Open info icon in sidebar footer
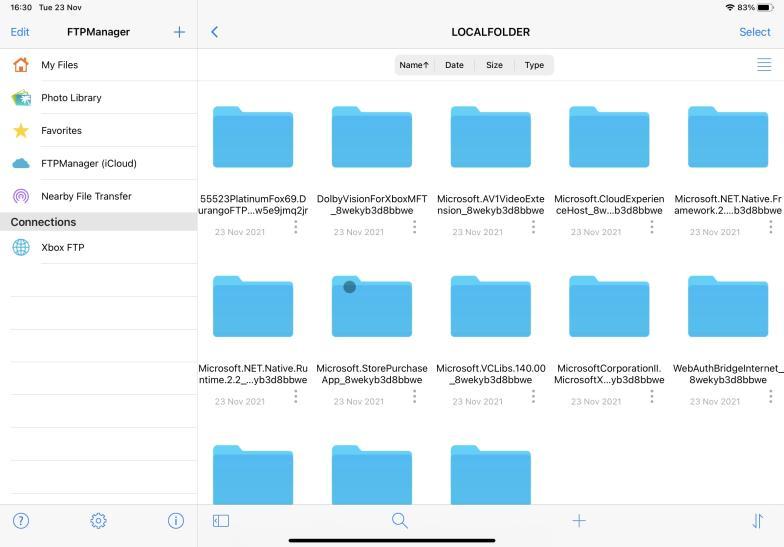784x547 pixels. click(176, 520)
